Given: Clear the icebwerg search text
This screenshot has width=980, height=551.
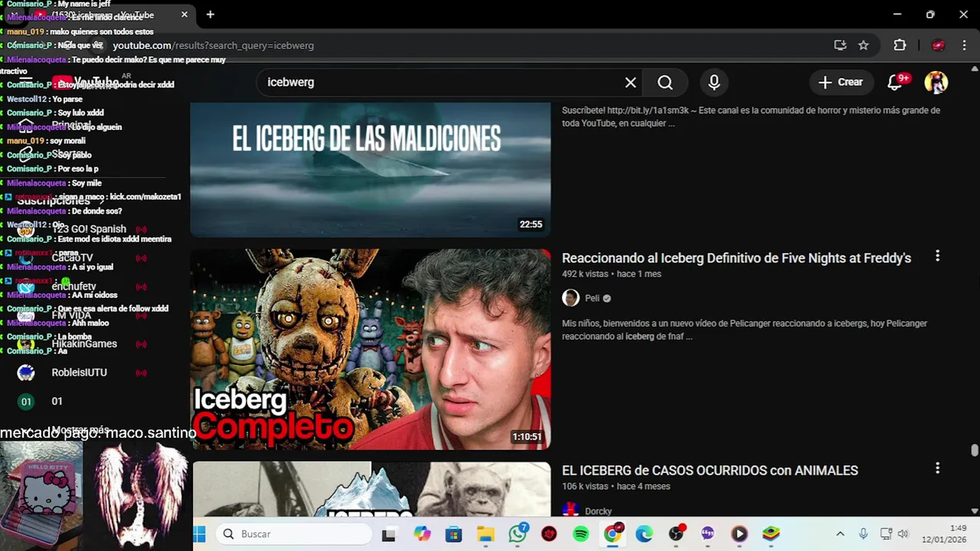Looking at the screenshot, I should point(630,83).
